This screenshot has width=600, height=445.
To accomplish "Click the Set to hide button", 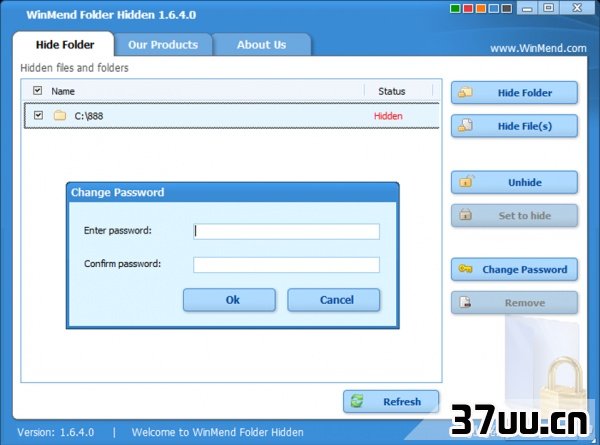I will pos(514,215).
